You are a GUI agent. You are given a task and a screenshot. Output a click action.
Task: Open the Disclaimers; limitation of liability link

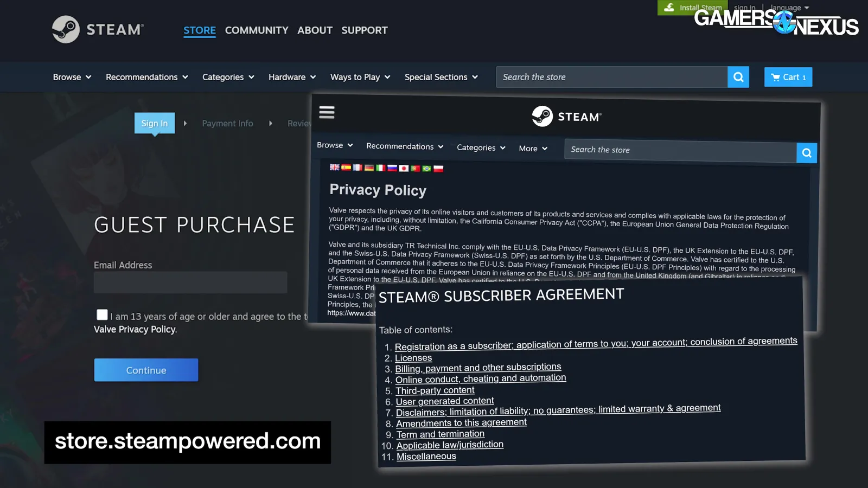coord(558,410)
